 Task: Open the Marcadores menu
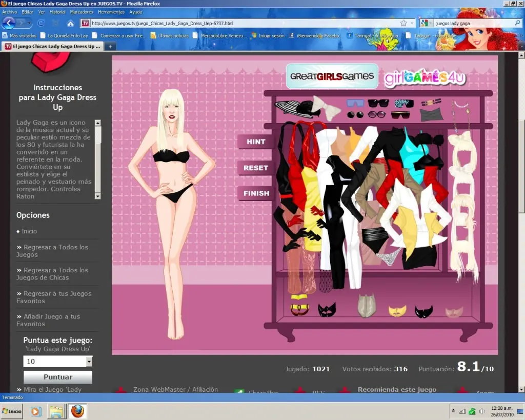[82, 12]
